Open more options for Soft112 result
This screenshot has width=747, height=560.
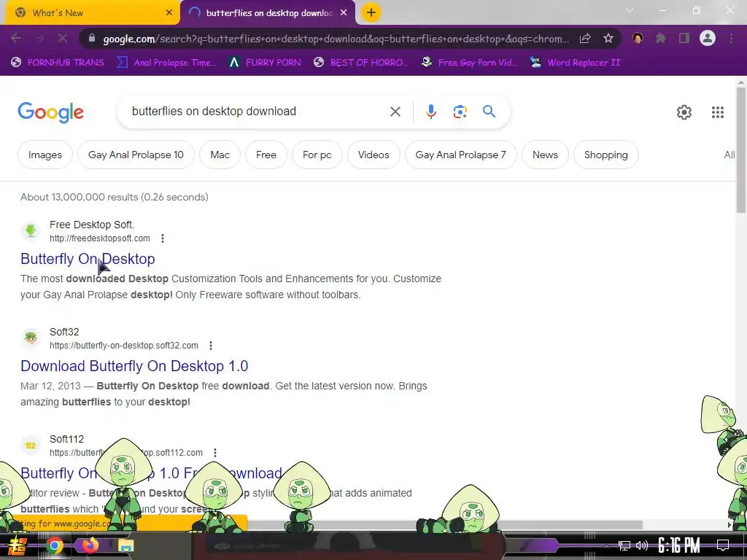coord(215,452)
